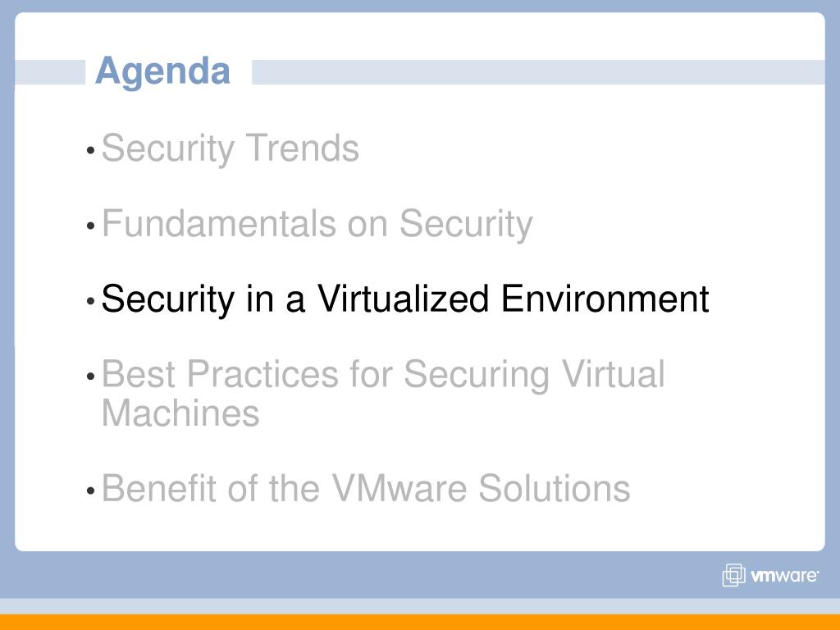Click the word Machines on the wrapped line

180,413
